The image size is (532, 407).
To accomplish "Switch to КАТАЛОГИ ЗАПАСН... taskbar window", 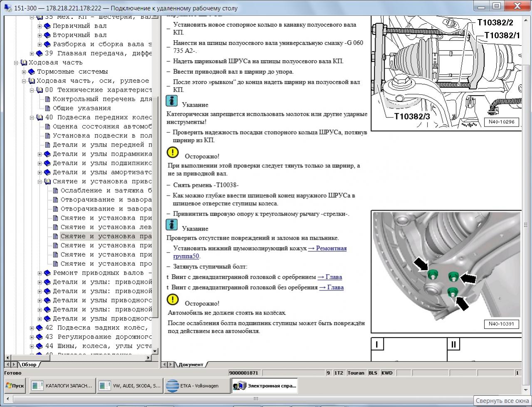I will pos(62,386).
